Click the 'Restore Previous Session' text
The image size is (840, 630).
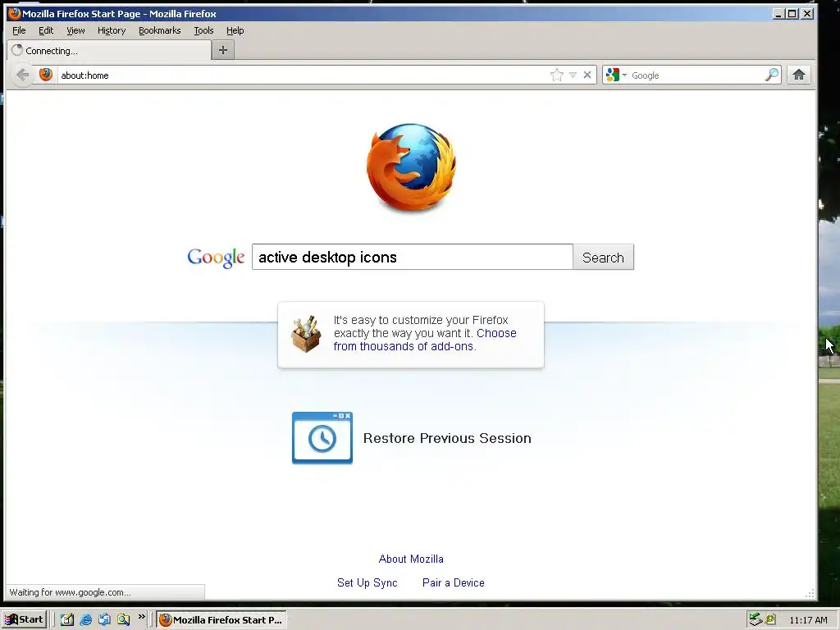click(447, 438)
